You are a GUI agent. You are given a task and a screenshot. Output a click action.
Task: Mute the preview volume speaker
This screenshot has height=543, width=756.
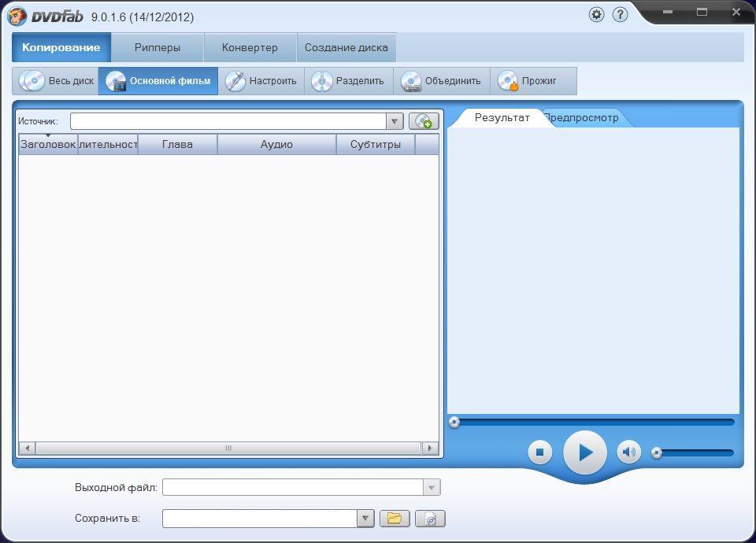tap(628, 452)
